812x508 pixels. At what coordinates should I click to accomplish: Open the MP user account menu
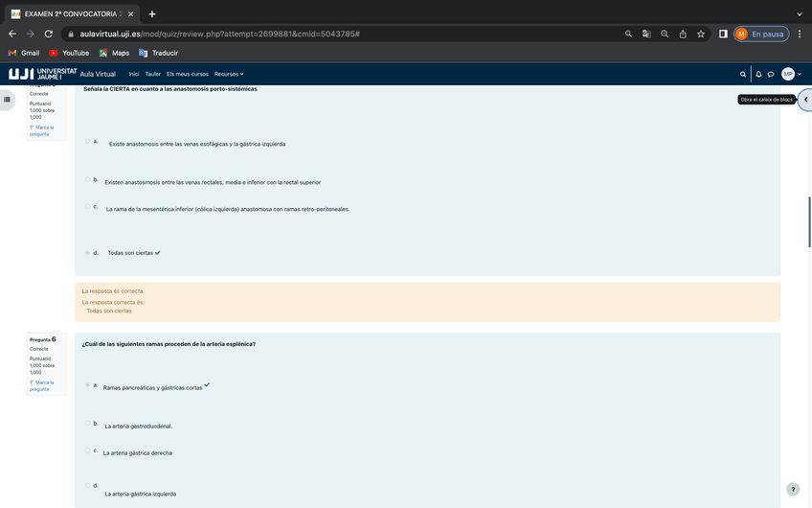point(790,74)
